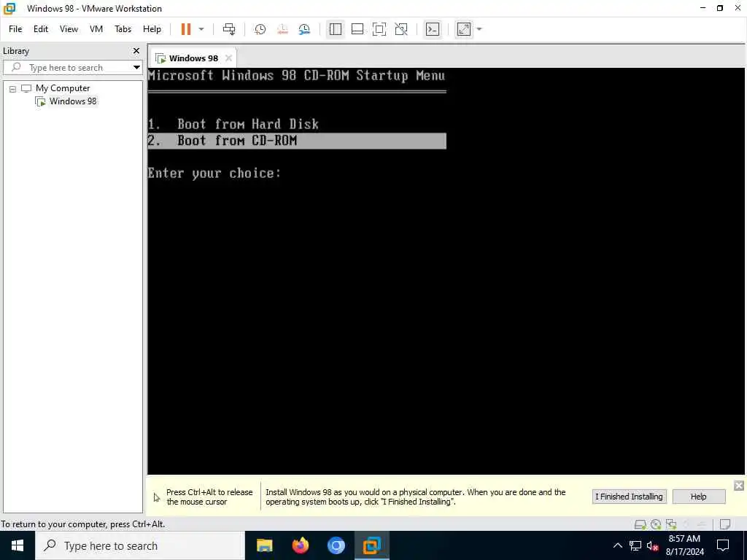Screen dimensions: 747x560
Task: Open the notification center icon
Action: click(x=723, y=545)
